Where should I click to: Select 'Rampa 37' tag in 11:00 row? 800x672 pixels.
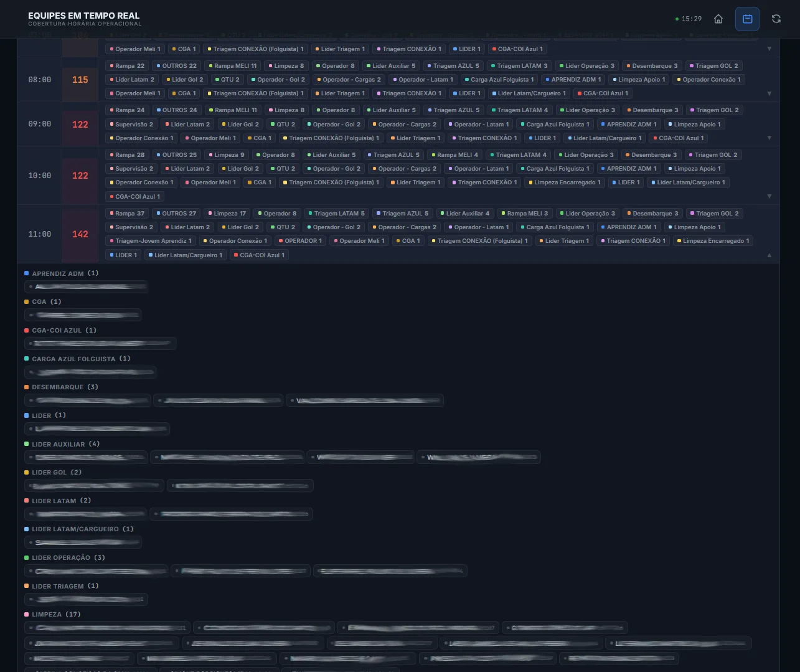pyautogui.click(x=128, y=213)
